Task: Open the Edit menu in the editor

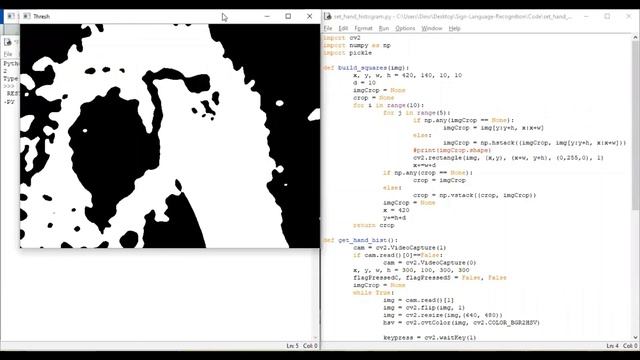Action: click(343, 28)
